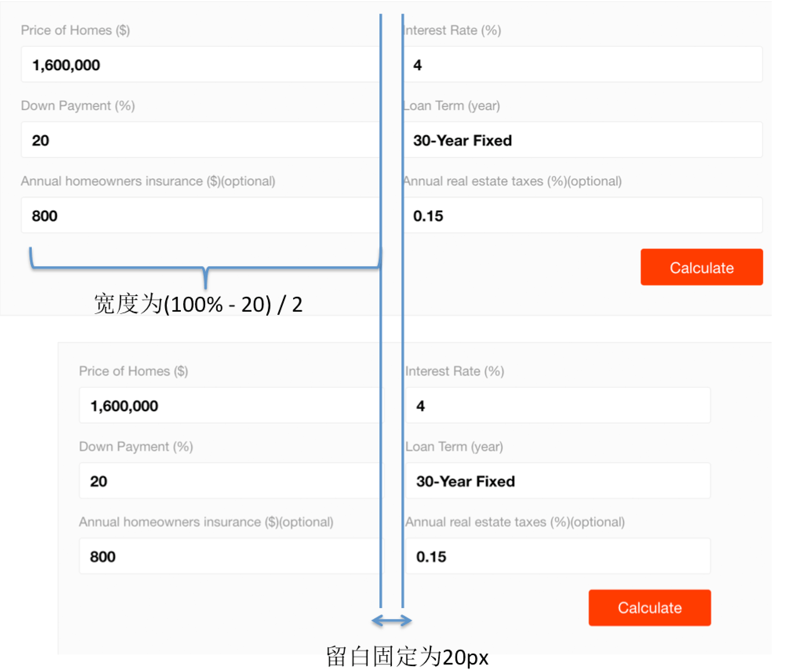Screen dimensions: 787x672
Task: Click the lower 'Annual homeowners insurance' label
Action: pyautogui.click(x=206, y=522)
